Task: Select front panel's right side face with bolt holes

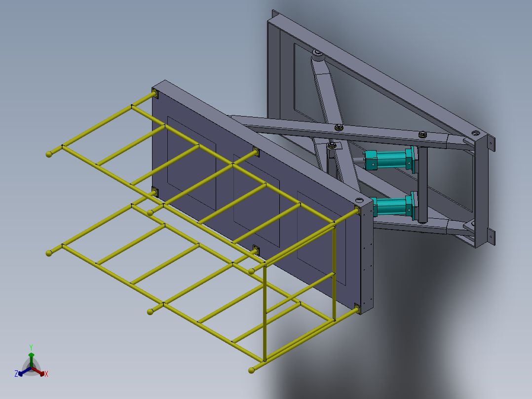Action: 366,258
